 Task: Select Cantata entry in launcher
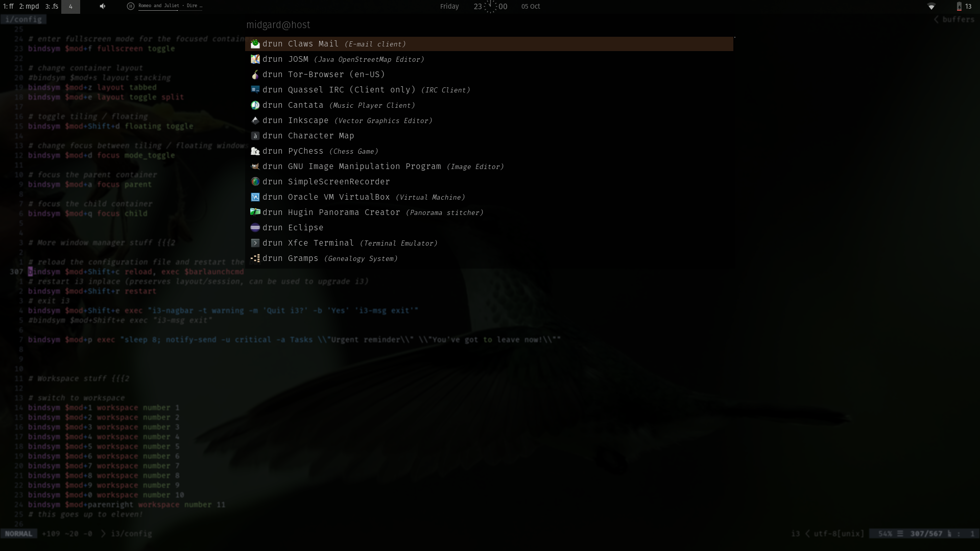489,105
